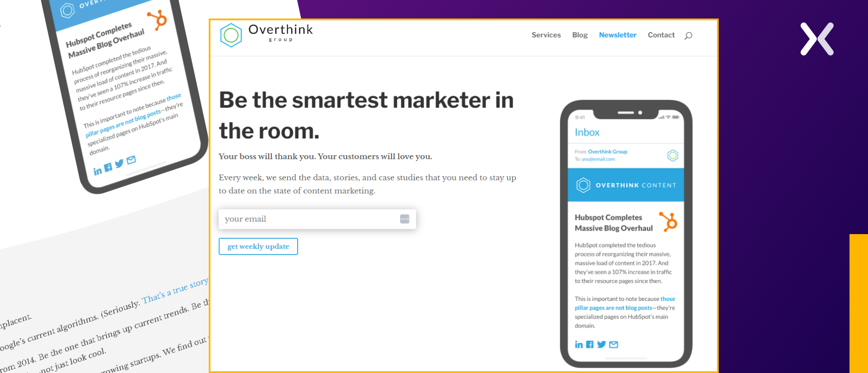The width and height of the screenshot is (868, 373).
Task: Click the tilted phone's Facebook icon
Action: tap(108, 168)
